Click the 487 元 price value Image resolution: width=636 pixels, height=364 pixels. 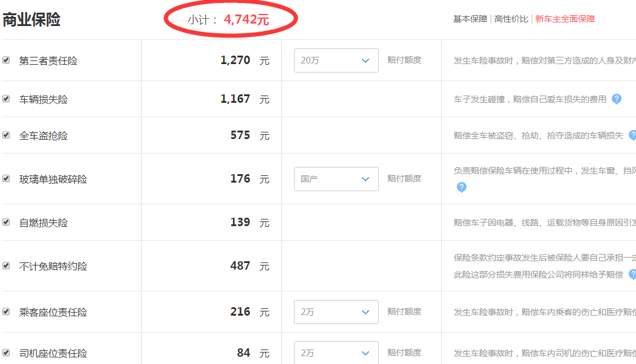250,266
